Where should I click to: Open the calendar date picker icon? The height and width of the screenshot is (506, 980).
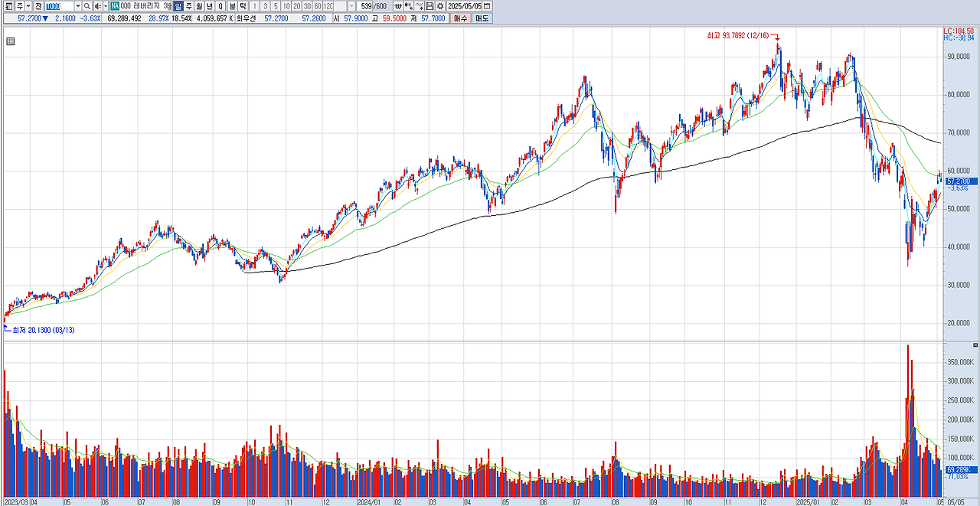(487, 6)
